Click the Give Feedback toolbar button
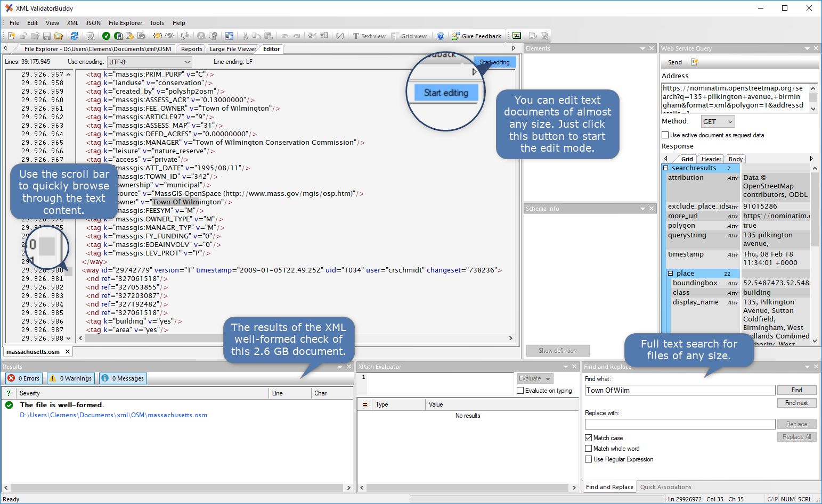The width and height of the screenshot is (822, 504). [x=476, y=36]
